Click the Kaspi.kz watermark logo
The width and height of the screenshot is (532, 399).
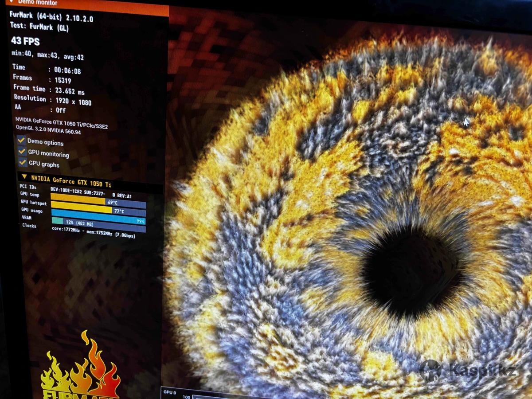(x=468, y=370)
